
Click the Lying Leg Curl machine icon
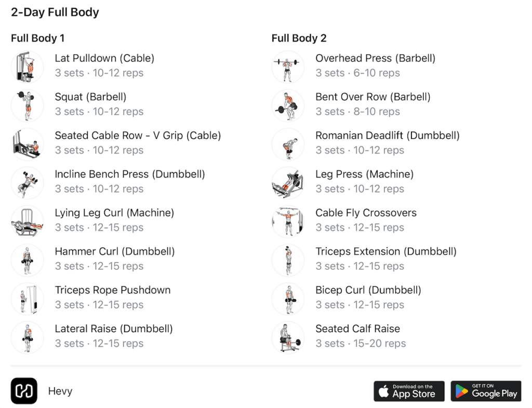coord(27,221)
